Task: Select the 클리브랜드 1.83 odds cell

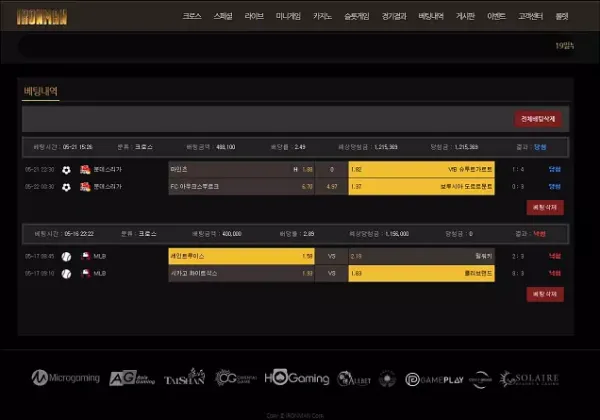Action: (x=421, y=273)
